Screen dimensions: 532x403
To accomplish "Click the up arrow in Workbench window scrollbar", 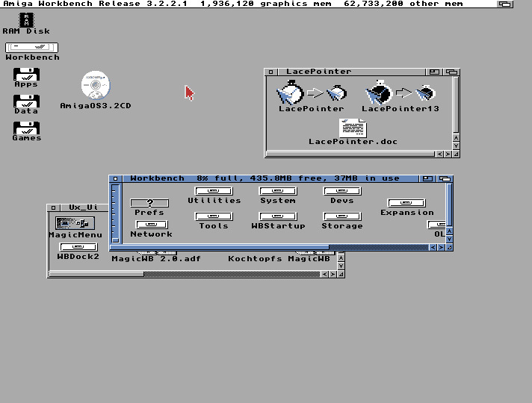I will (x=449, y=231).
